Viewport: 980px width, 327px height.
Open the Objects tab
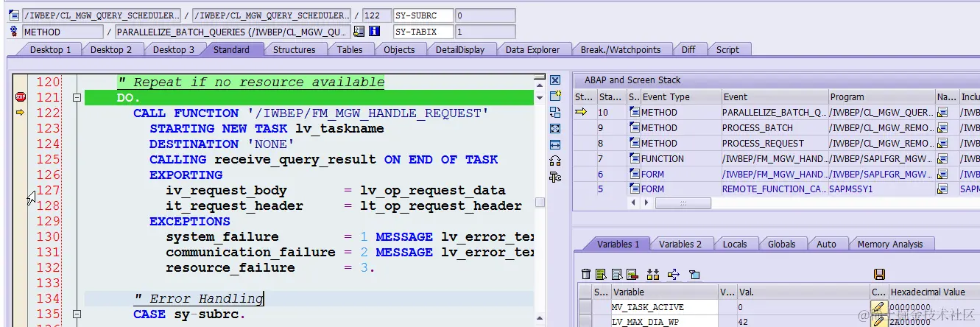coord(399,49)
